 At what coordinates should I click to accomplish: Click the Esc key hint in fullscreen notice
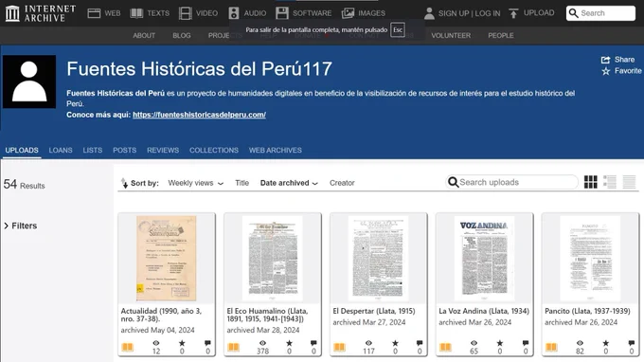(x=398, y=30)
